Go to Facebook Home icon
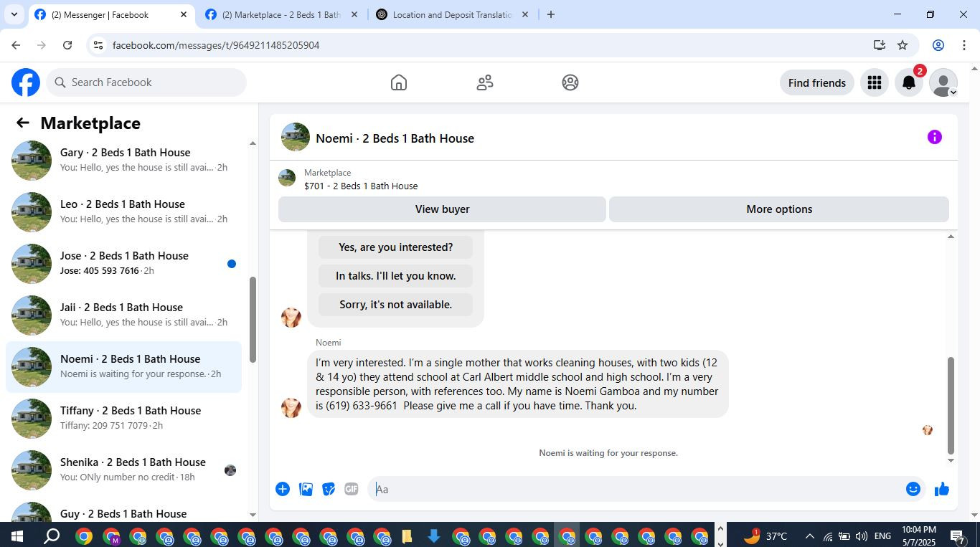 click(x=399, y=82)
